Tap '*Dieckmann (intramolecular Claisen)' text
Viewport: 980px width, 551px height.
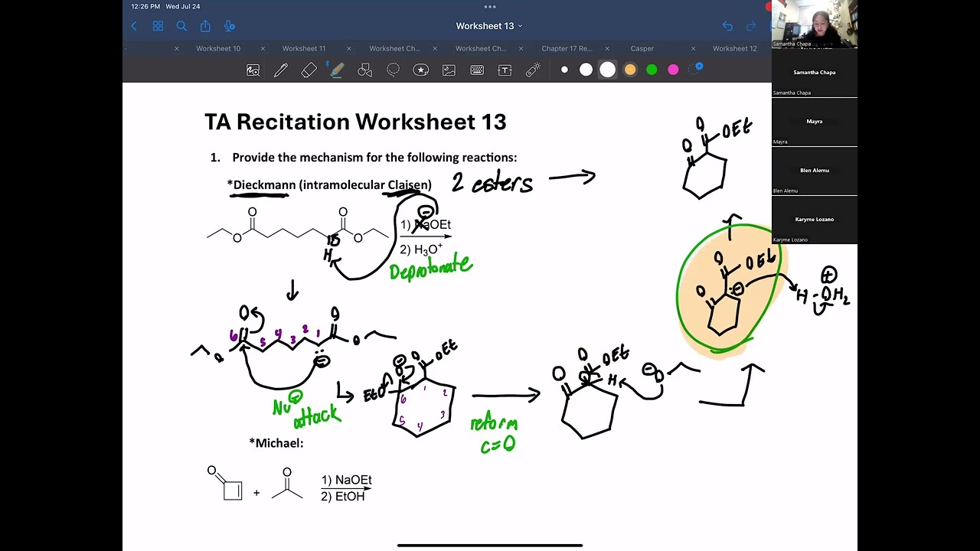[x=329, y=185]
